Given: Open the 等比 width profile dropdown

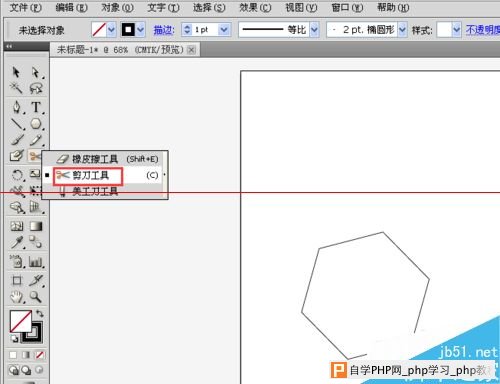Looking at the screenshot, I should tap(314, 30).
